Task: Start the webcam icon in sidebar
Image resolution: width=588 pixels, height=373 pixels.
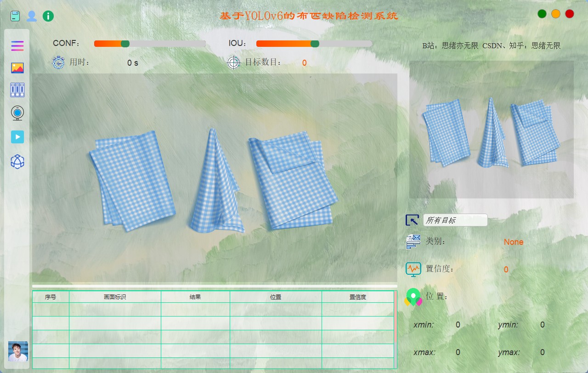Action: [17, 113]
